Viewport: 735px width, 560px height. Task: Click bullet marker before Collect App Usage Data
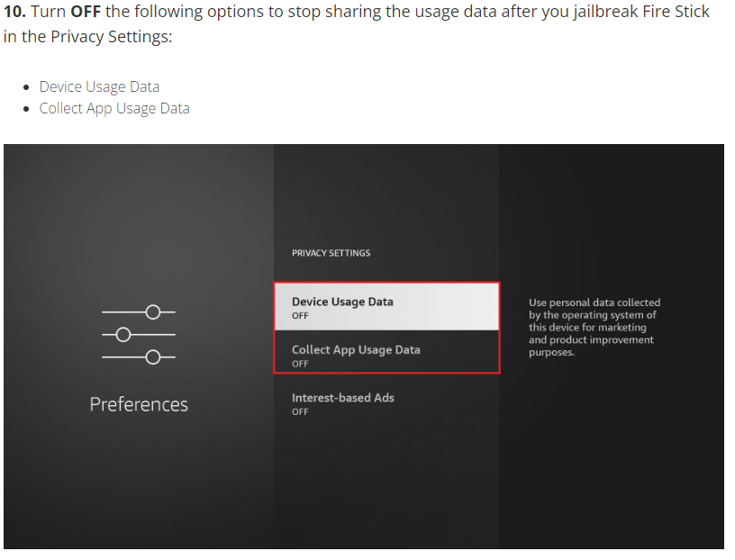[27, 109]
